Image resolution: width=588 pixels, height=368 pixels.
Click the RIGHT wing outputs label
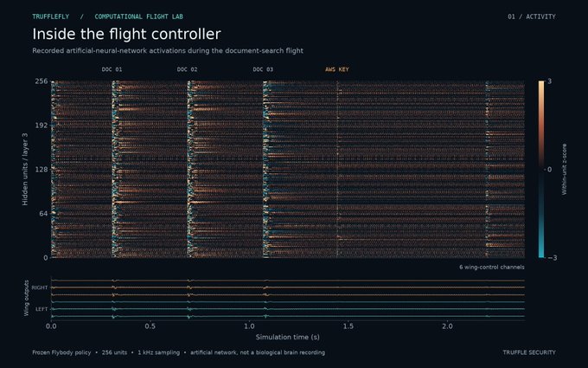point(40,287)
